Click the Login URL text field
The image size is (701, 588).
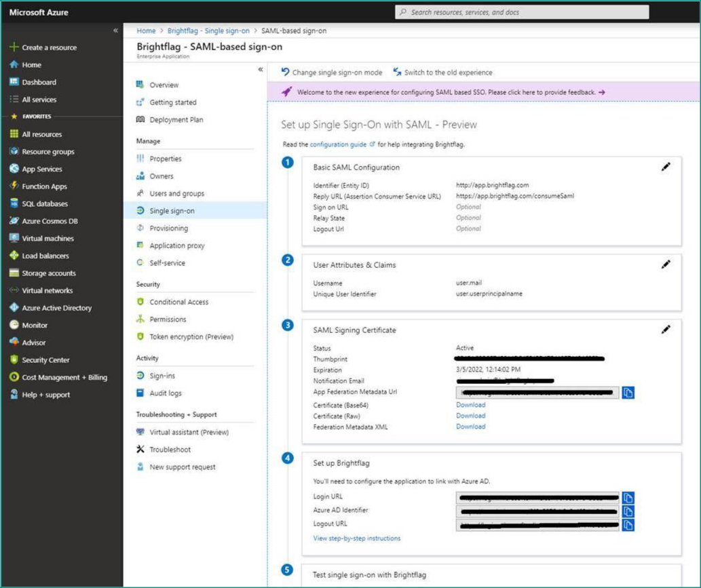(x=537, y=498)
